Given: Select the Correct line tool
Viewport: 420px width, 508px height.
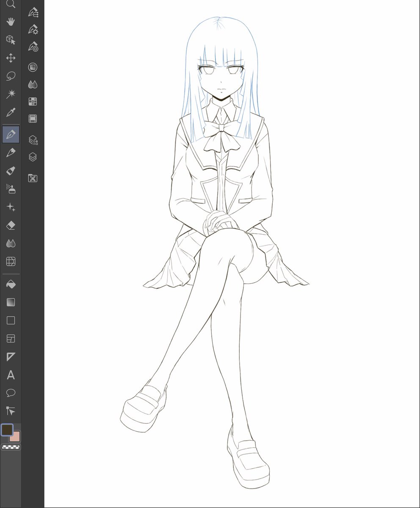Looking at the screenshot, I should [11, 411].
